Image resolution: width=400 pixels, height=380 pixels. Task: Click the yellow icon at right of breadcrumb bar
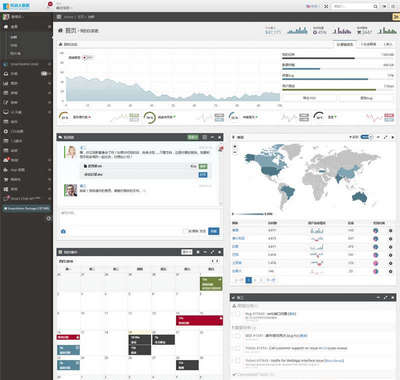[396, 17]
